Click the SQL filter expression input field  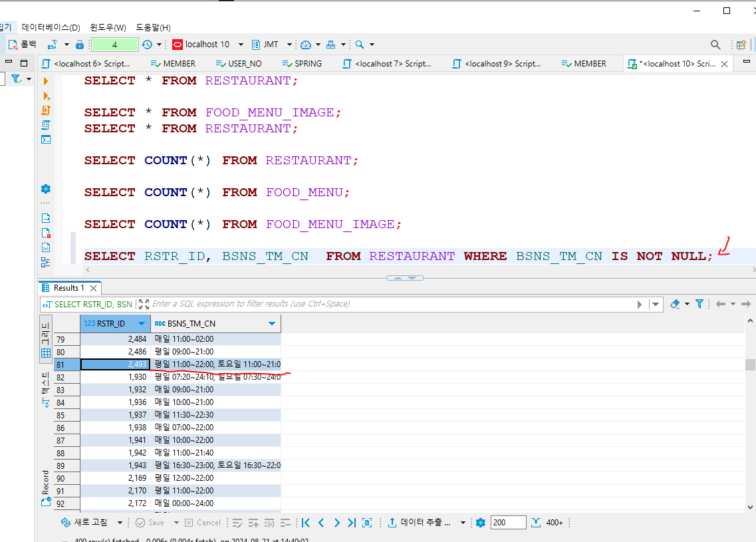pos(392,304)
